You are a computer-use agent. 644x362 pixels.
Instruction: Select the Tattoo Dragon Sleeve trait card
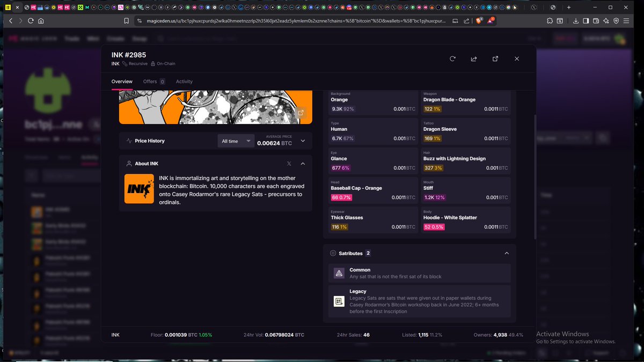click(465, 131)
